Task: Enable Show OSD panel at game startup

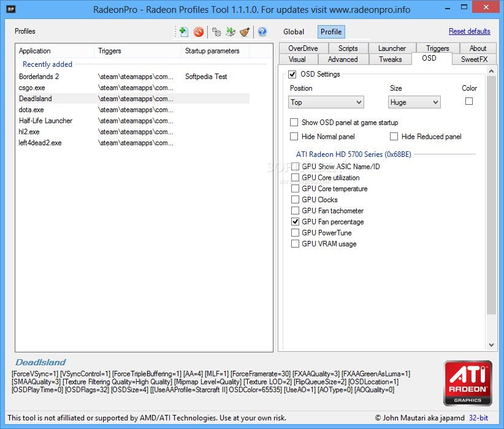Action: [x=294, y=123]
